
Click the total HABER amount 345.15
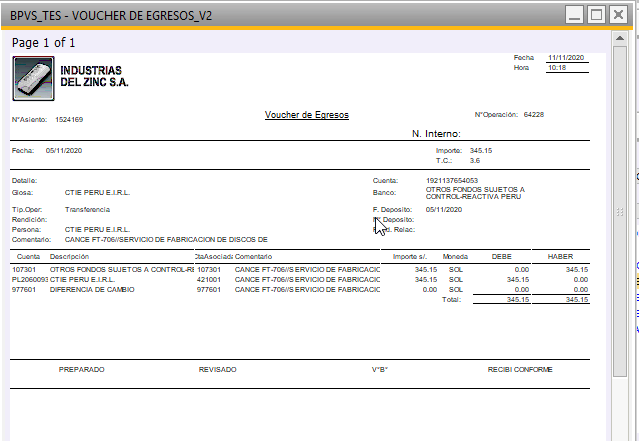coord(577,300)
